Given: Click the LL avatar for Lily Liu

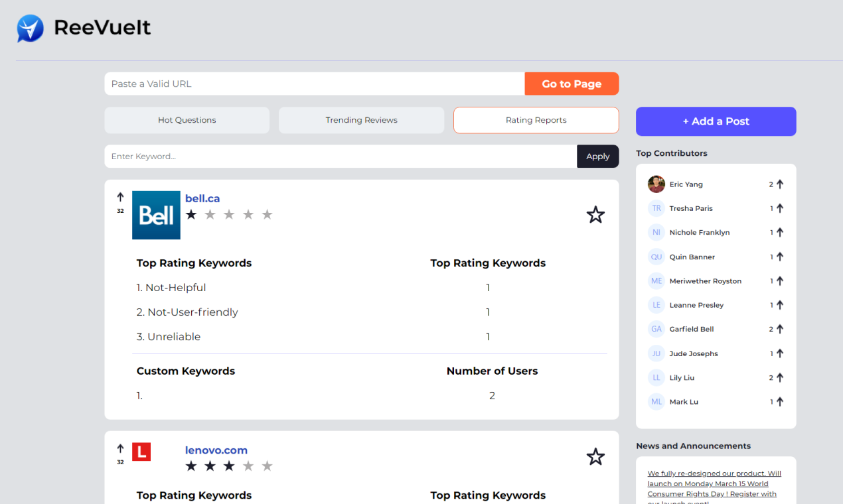Looking at the screenshot, I should [656, 377].
